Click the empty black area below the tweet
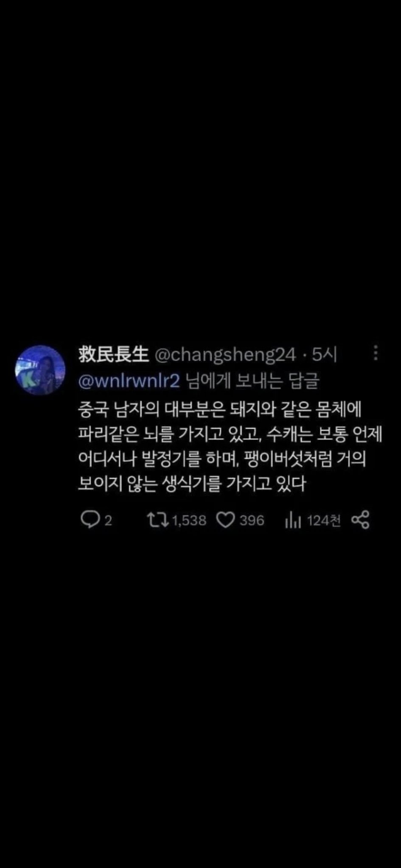The image size is (401, 868). [200, 699]
